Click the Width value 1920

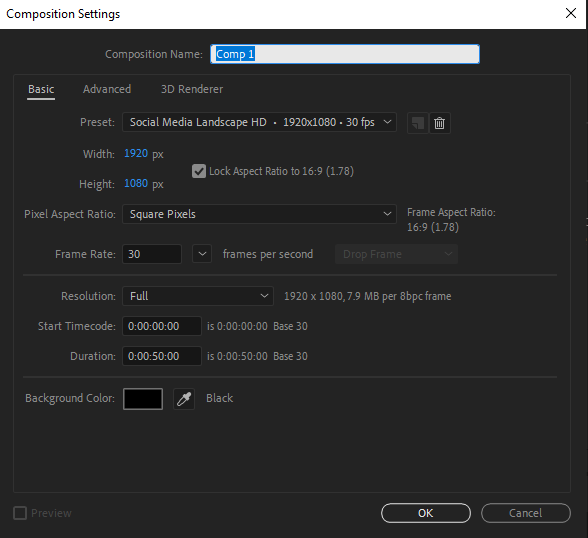[136, 153]
